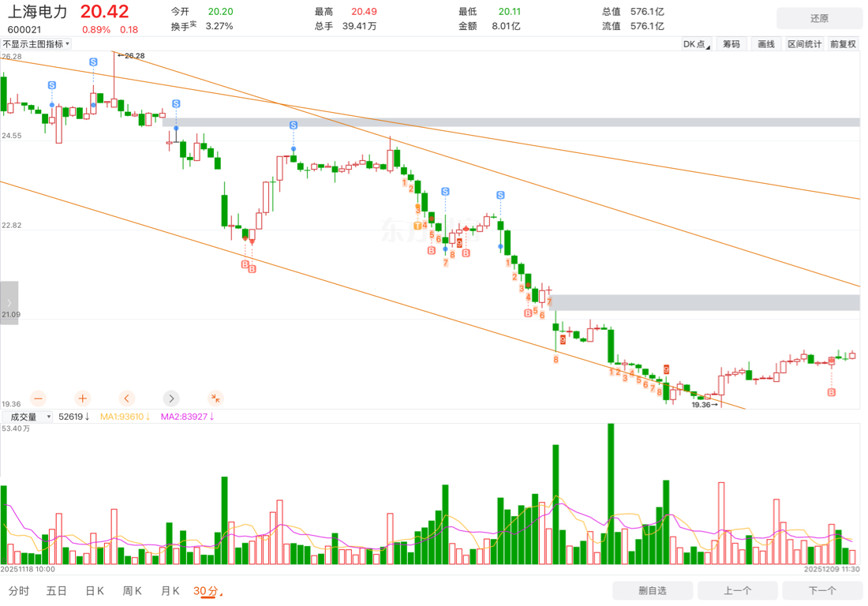Image resolution: width=868 pixels, height=606 pixels.
Task: Open the 30分 period tab
Action: tap(207, 591)
